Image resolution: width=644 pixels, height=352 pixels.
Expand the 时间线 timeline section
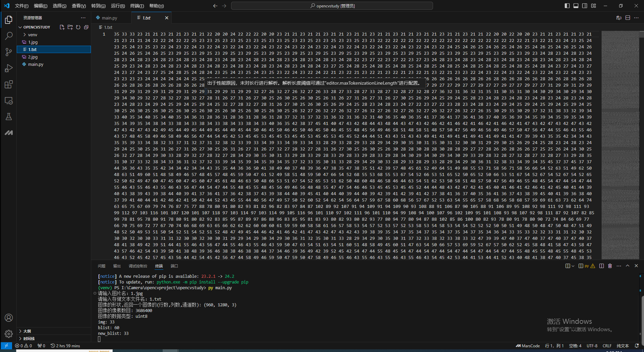click(54, 339)
